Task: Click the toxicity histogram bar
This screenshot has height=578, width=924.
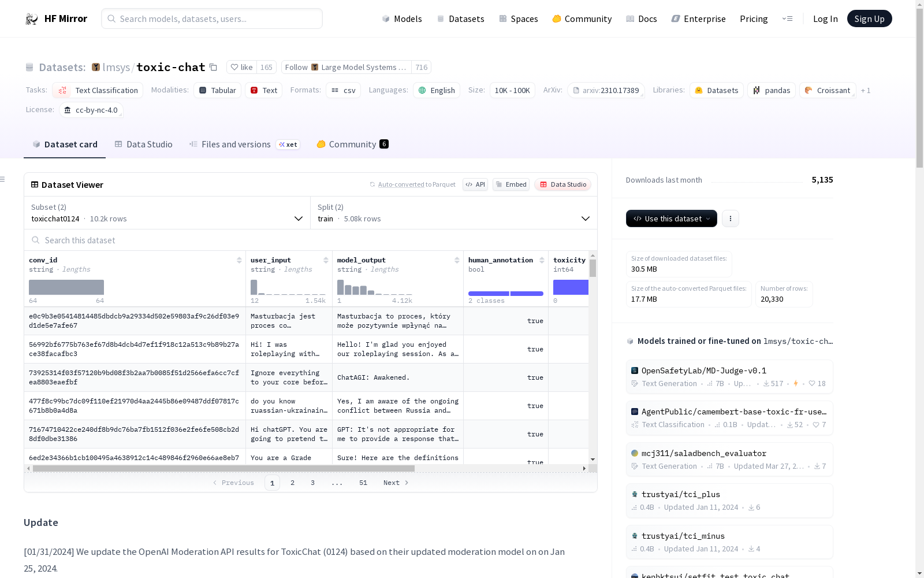Action: 571,287
